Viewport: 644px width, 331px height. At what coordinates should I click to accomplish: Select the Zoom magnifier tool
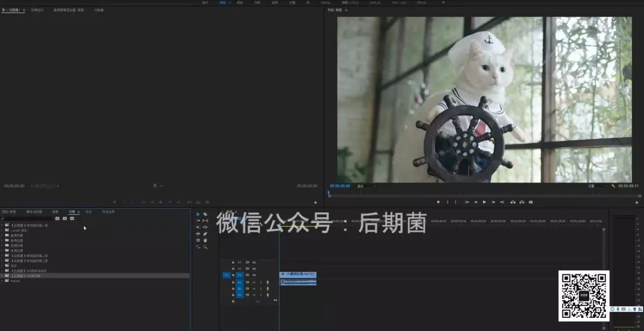pyautogui.click(x=205, y=246)
